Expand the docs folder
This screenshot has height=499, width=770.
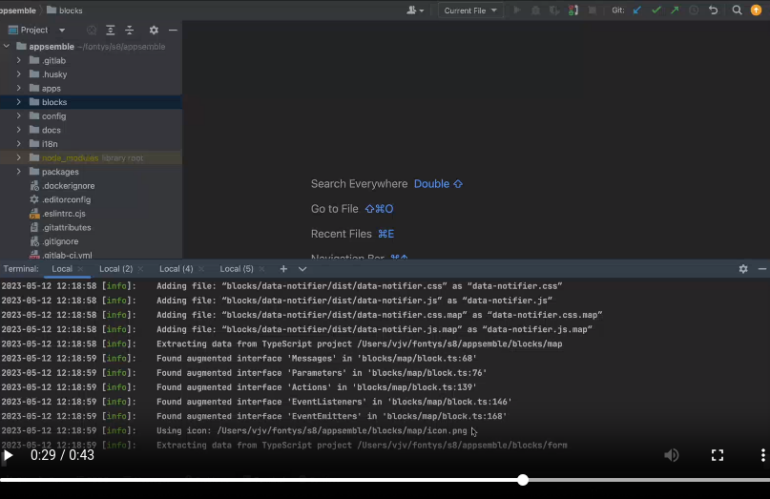[x=19, y=130]
